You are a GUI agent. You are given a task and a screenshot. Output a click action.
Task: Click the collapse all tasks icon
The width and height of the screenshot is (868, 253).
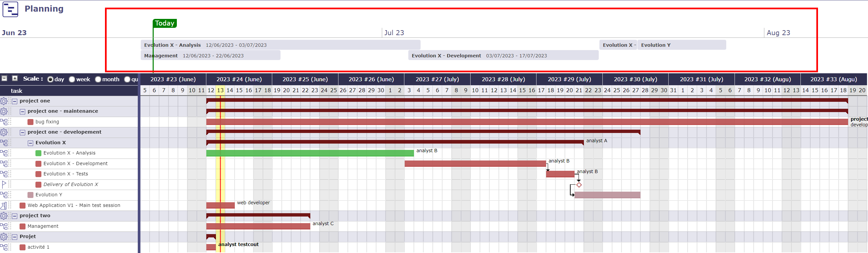click(x=4, y=78)
